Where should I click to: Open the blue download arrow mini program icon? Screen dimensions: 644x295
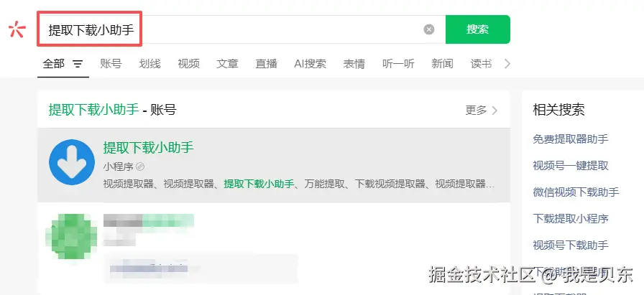tap(72, 162)
